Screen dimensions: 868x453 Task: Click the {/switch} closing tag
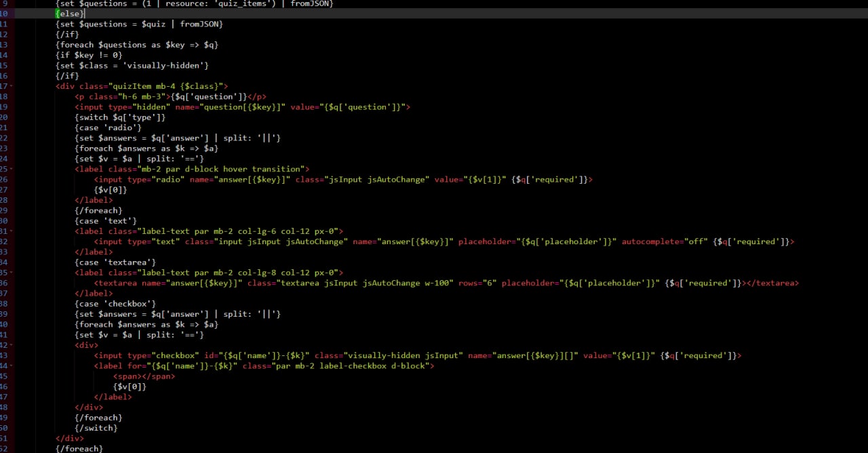click(96, 428)
